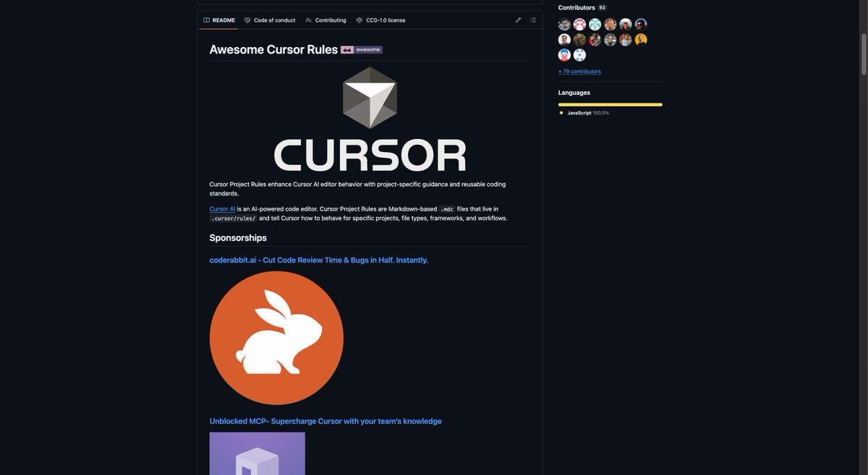Click the pencil icon to edit the README
Image resolution: width=868 pixels, height=475 pixels.
518,20
